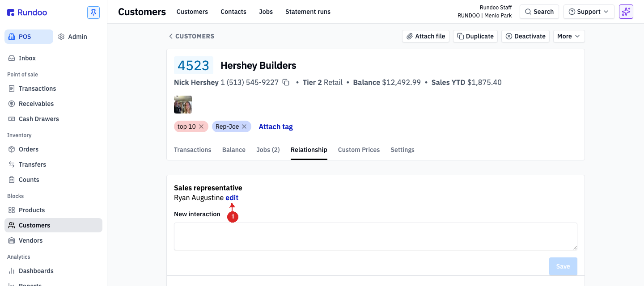Image resolution: width=644 pixels, height=286 pixels.
Task: Click the Deactivate button
Action: click(525, 36)
